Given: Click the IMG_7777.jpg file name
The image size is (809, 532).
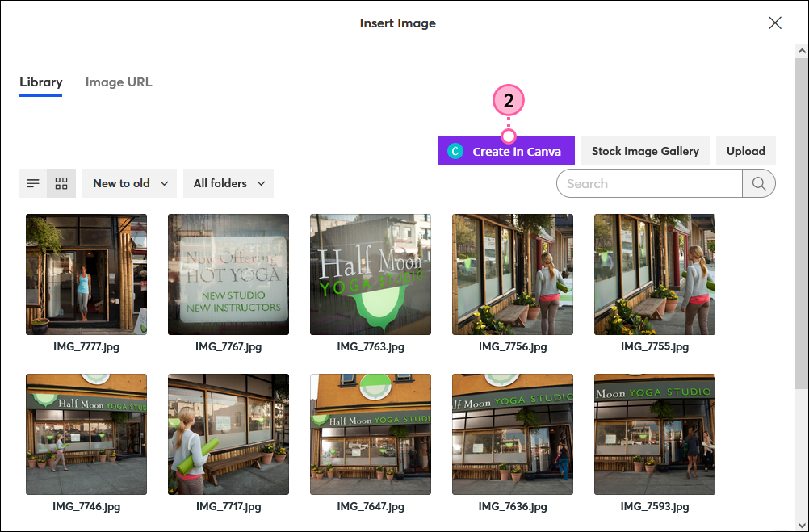Looking at the screenshot, I should 86,346.
